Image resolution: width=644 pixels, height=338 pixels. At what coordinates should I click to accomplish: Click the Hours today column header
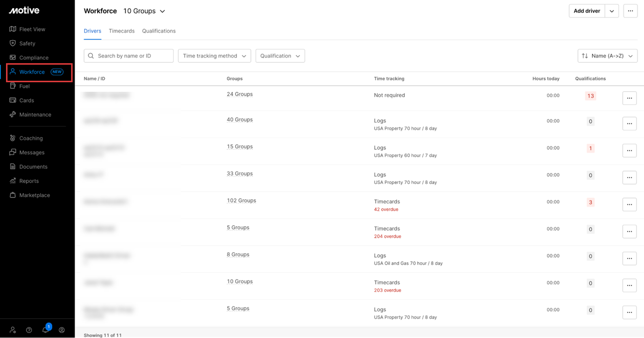click(x=546, y=79)
